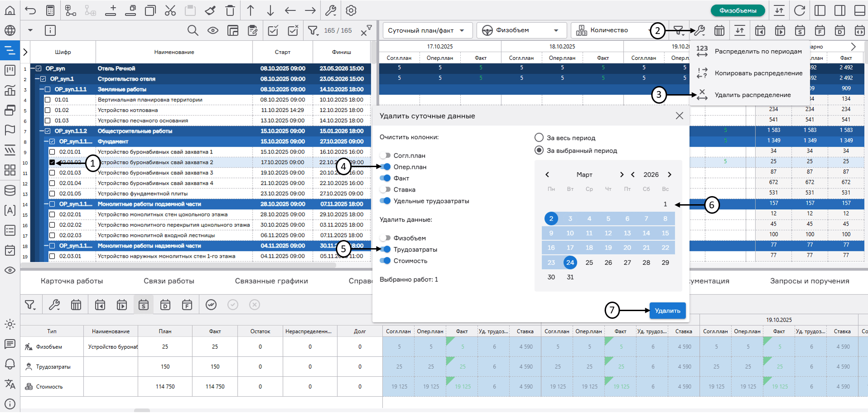Click the scissors cut icon
This screenshot has width=868, height=413.
pyautogui.click(x=170, y=10)
